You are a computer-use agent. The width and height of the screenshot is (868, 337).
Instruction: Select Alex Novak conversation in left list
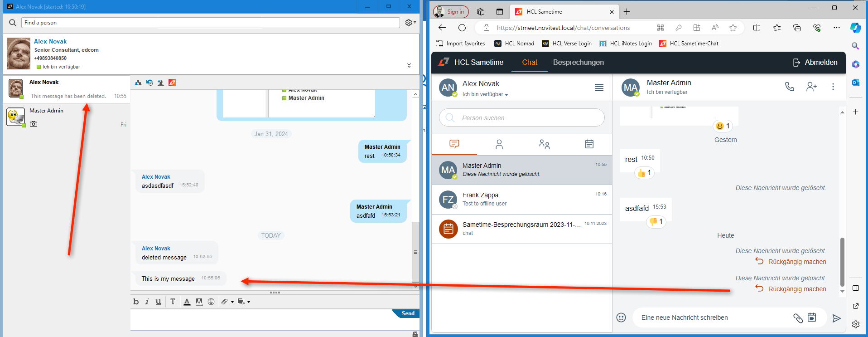click(67, 88)
